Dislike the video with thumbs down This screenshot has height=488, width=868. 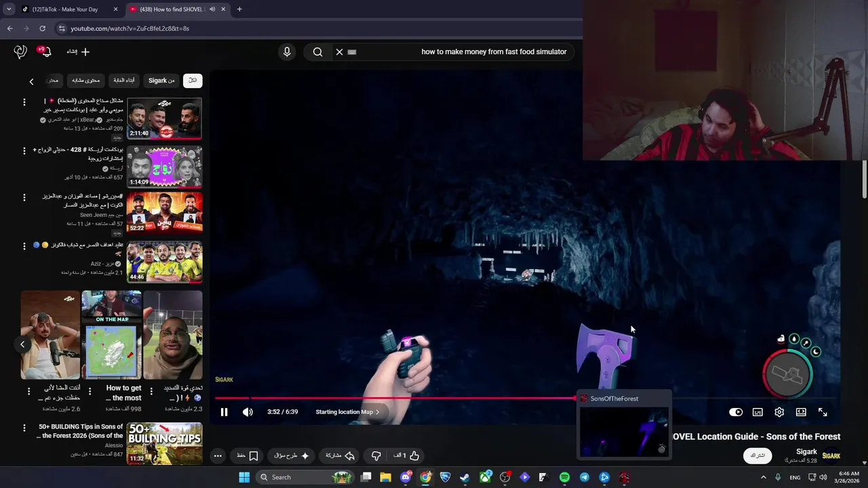point(376,455)
